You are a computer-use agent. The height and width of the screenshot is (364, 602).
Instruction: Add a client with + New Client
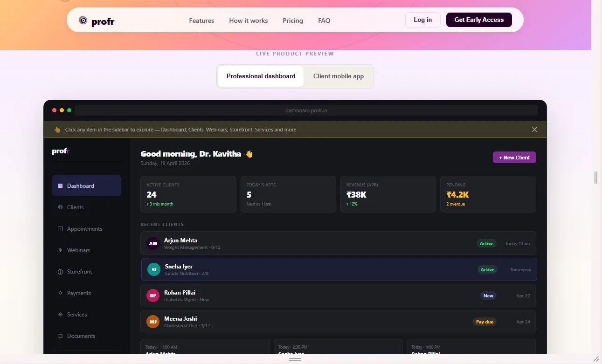(514, 158)
